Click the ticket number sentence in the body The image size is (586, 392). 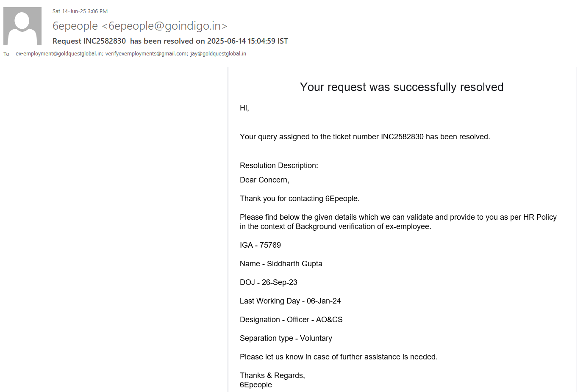click(x=364, y=137)
